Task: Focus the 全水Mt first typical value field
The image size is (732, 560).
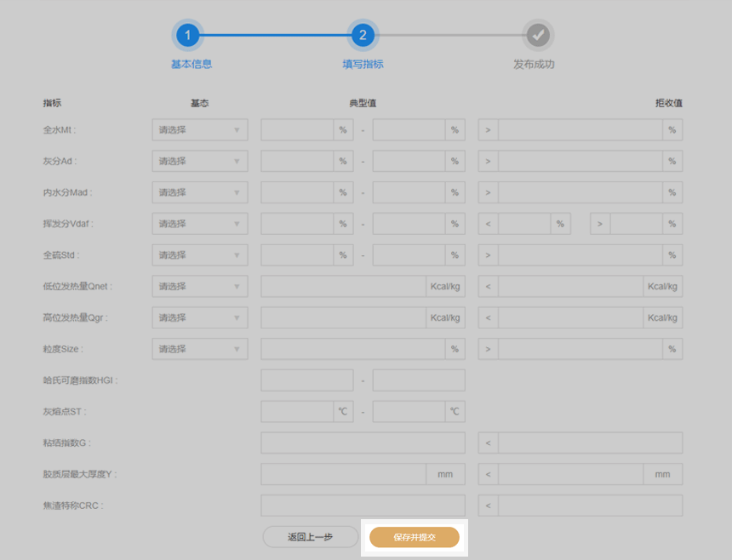Action: (x=297, y=130)
